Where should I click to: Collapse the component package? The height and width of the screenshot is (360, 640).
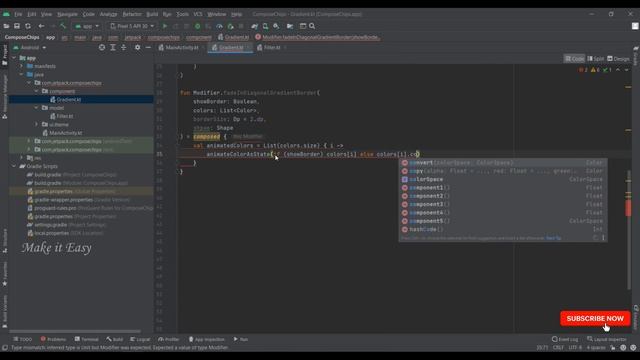point(37,91)
